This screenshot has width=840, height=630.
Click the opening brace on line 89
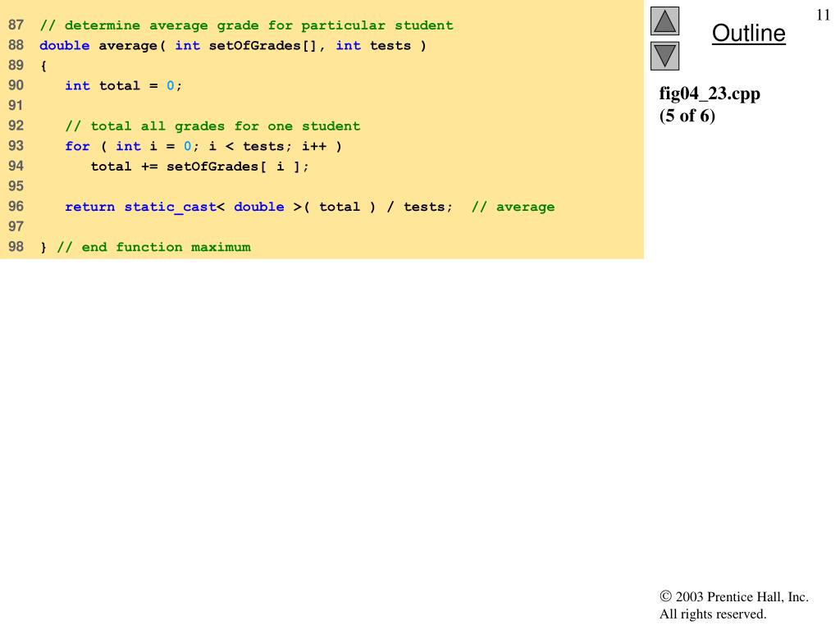click(x=43, y=66)
